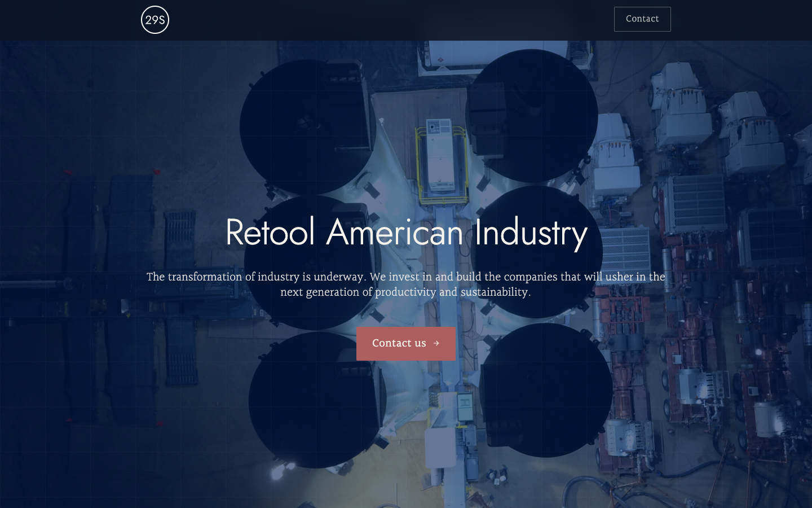Screen dimensions: 812x508
Task: Click the word Industry in the headline
Action: click(x=531, y=233)
